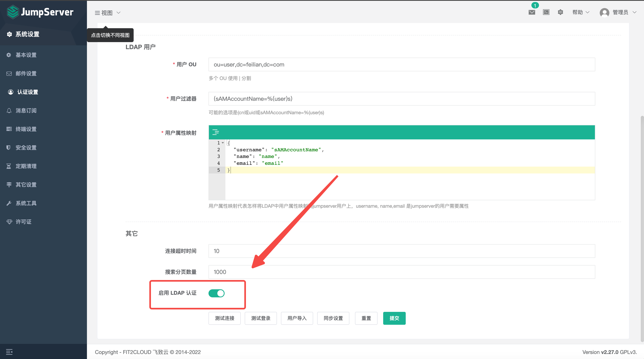Click the 测试连接 button

(224, 318)
